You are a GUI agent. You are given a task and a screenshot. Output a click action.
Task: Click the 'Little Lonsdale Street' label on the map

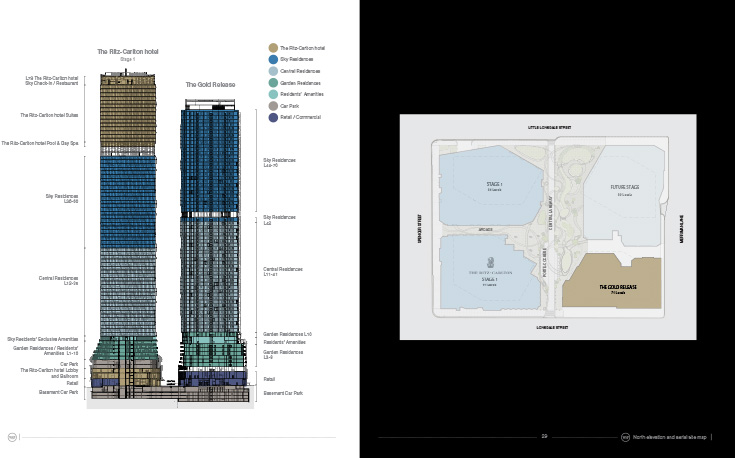coord(549,128)
